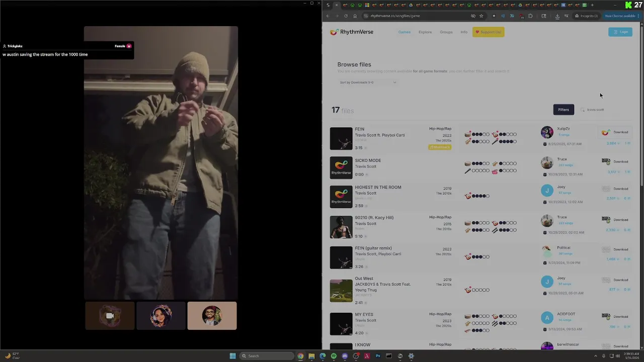Screen dimensions: 644x362
Task: Expand the Sort by Downloads 9-0 dropdown
Action: pos(368,82)
